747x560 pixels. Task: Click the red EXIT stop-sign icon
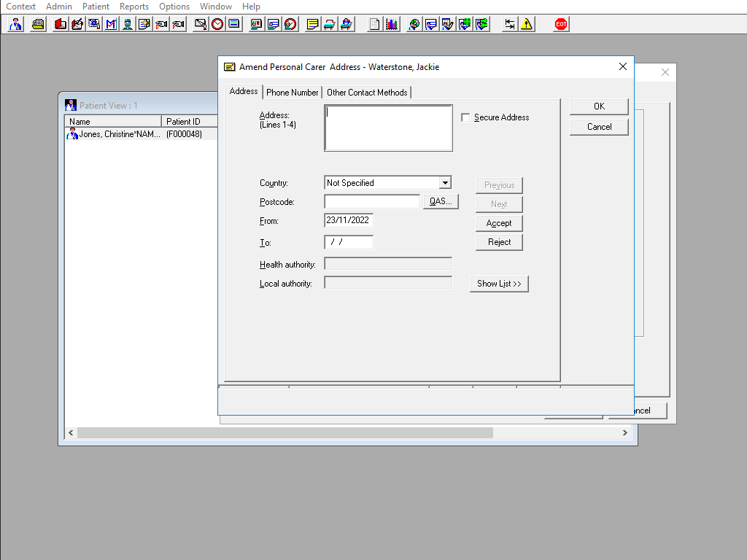[x=561, y=24]
